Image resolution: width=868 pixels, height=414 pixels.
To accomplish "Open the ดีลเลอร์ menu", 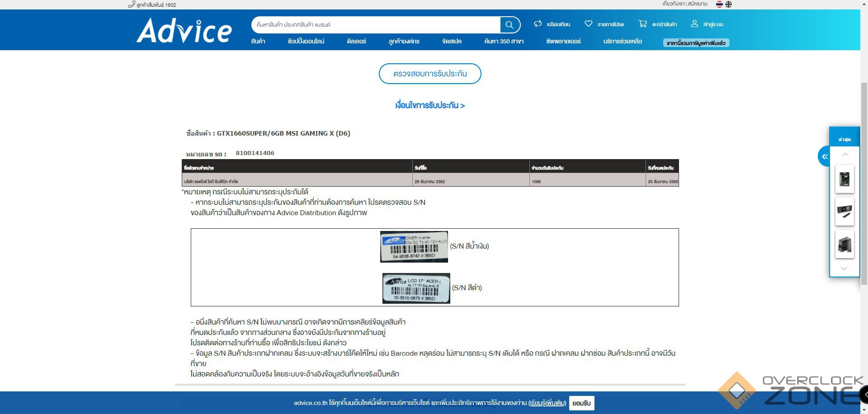I will pos(357,41).
